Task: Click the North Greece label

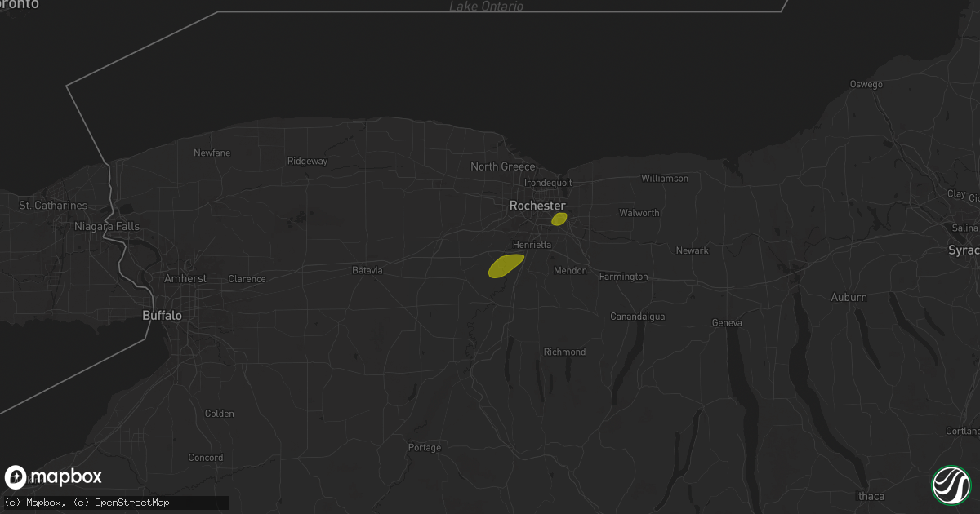Action: click(x=503, y=166)
